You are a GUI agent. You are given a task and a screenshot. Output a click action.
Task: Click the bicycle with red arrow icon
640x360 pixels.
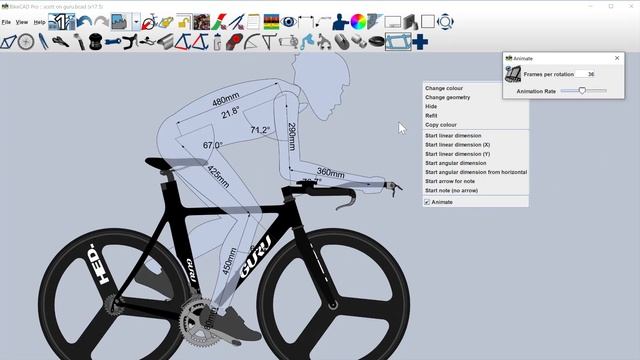pyautogui.click(x=149, y=22)
